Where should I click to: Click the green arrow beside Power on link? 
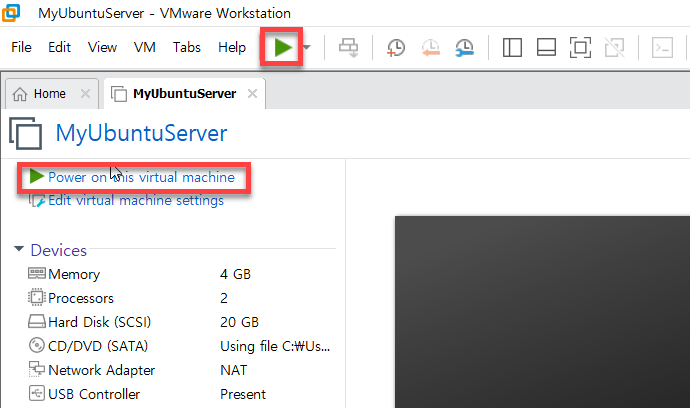click(x=37, y=176)
